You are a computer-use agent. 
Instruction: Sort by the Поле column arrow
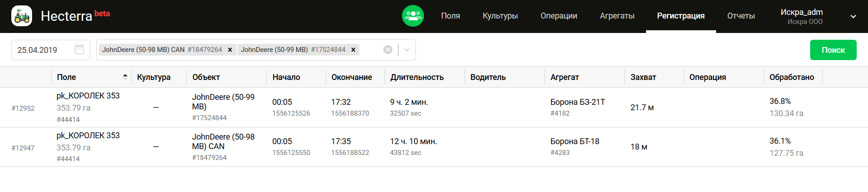tap(125, 77)
